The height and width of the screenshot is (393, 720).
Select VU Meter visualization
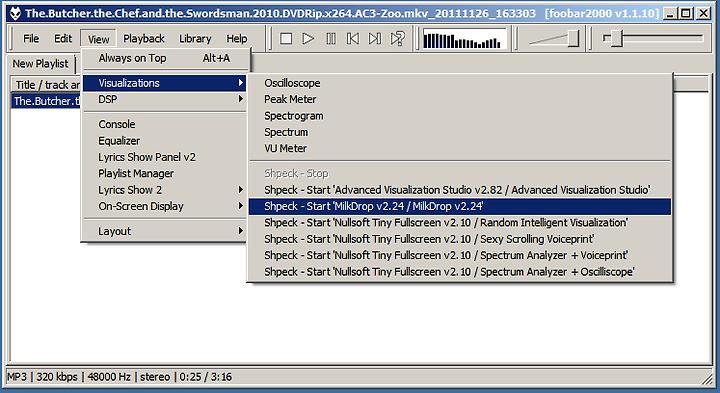pyautogui.click(x=460, y=148)
